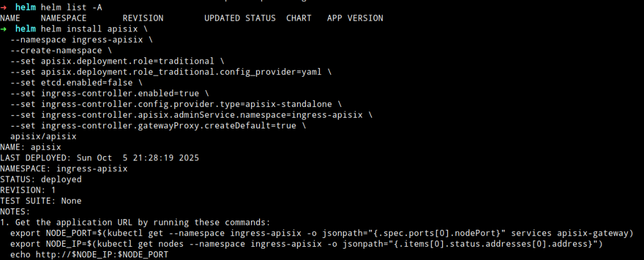Click the 'config_provider=yaml' setting line
Image resolution: width=644 pixels, height=260 pixels.
coord(171,72)
